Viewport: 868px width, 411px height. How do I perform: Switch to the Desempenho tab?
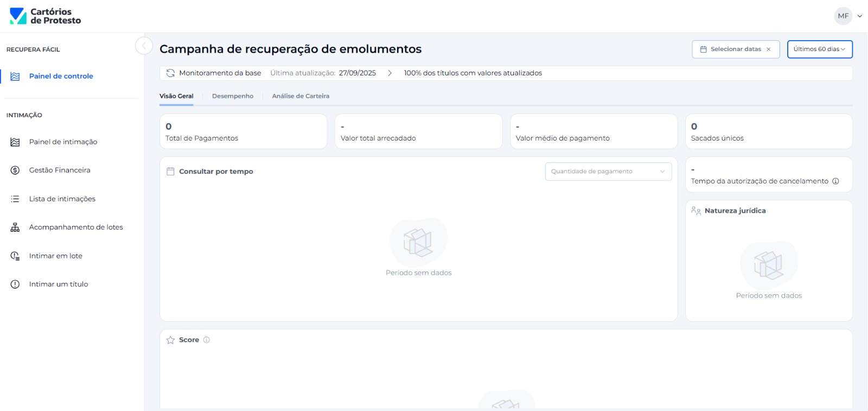point(233,96)
